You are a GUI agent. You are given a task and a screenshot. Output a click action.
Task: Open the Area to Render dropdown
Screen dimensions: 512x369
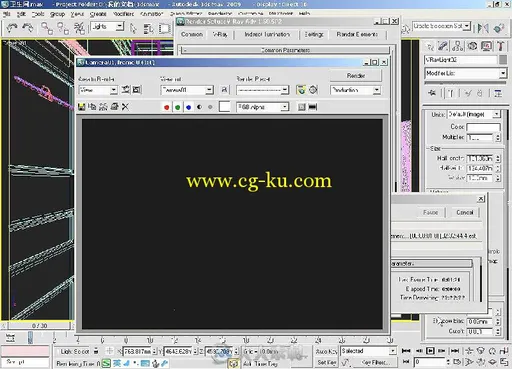pos(114,90)
